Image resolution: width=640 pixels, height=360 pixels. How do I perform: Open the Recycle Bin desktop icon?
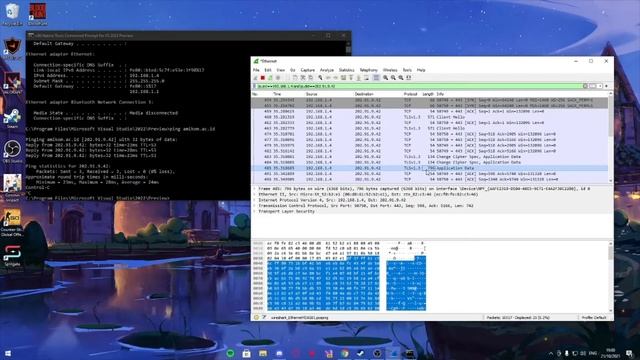(12, 13)
